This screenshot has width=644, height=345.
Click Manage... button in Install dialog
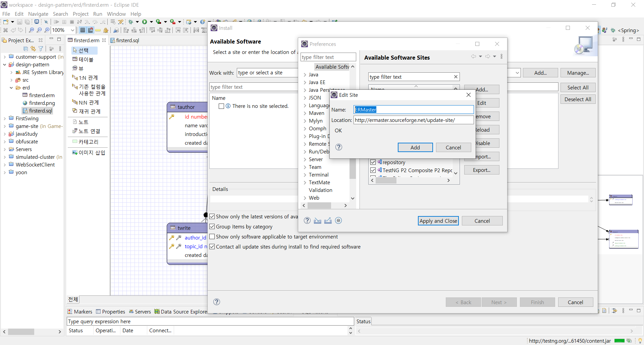pyautogui.click(x=578, y=73)
